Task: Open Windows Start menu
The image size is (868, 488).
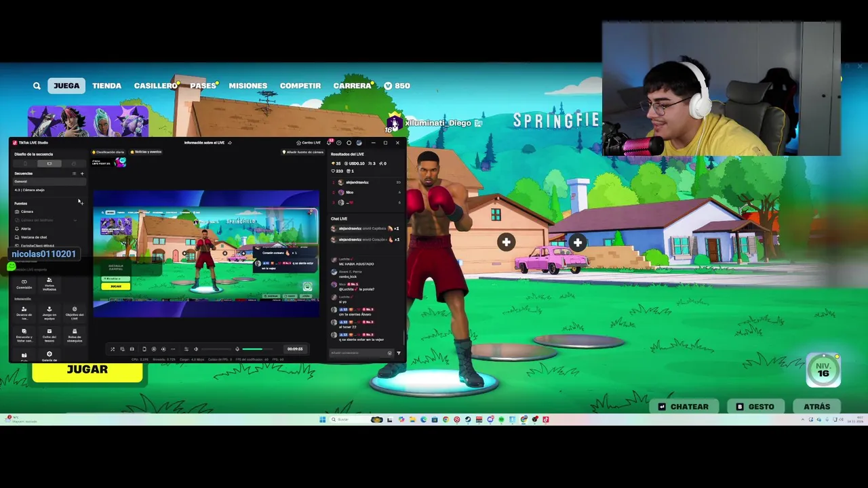Action: click(x=323, y=420)
